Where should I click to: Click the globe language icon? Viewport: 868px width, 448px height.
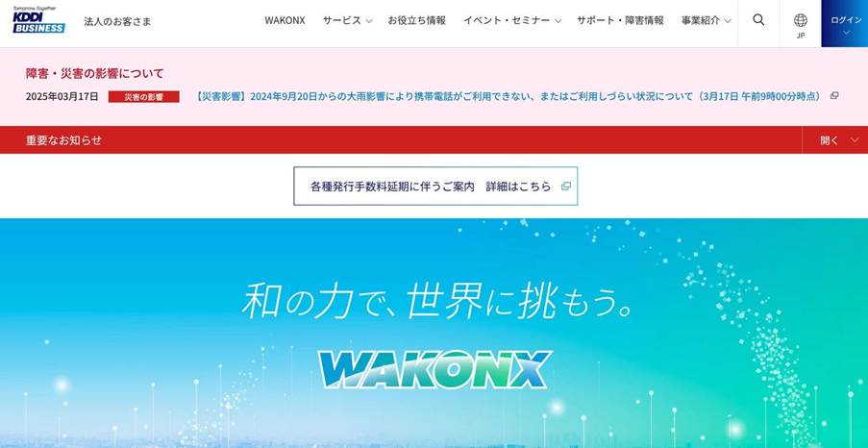[801, 21]
